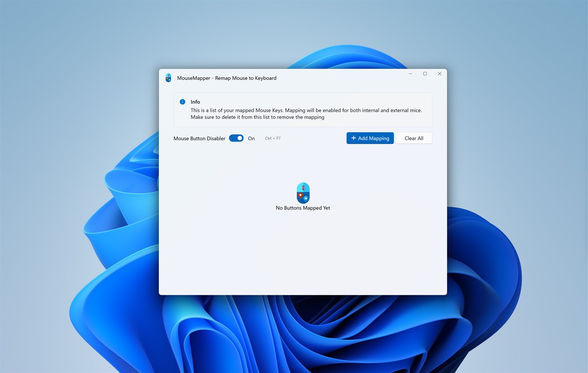Click the mouse illustration above No Buttons Mapped Yet
Screen dimensions: 588x373
(303, 193)
